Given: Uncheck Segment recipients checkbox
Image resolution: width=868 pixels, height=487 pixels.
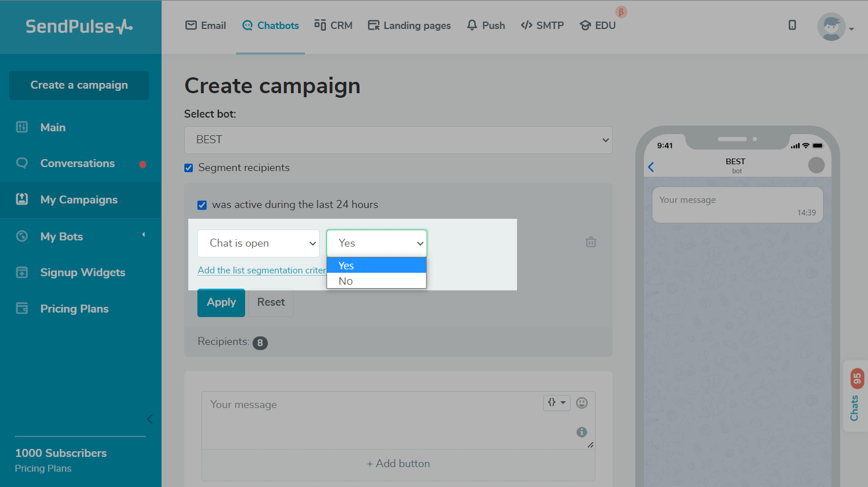Looking at the screenshot, I should (189, 168).
